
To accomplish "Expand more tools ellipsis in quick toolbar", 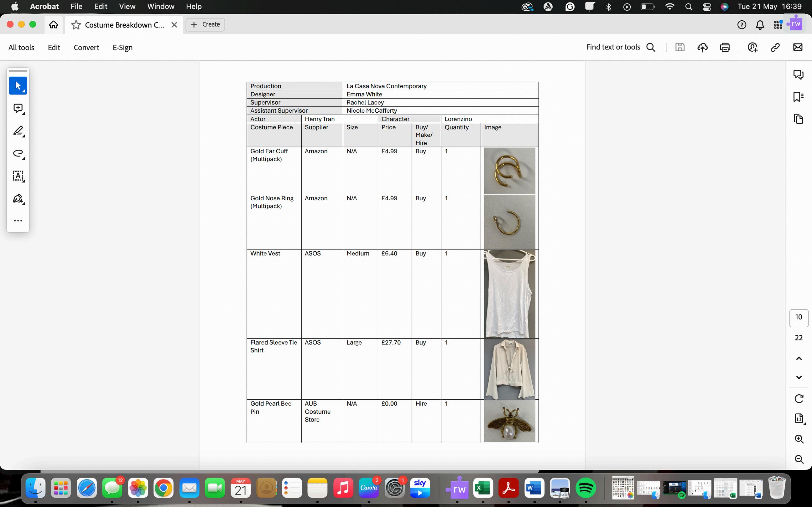I will pos(18,221).
